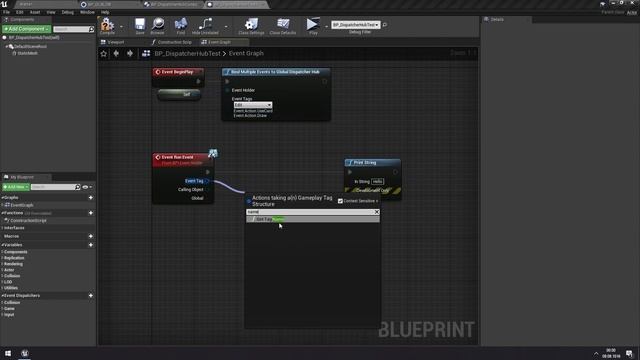Collapse the Event Dispatchers section
Image resolution: width=640 pixels, height=360 pixels.
[x=3, y=296]
